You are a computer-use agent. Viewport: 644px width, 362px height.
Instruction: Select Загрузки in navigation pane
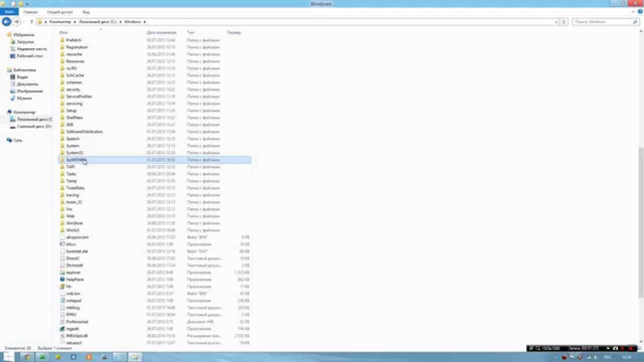pyautogui.click(x=25, y=42)
